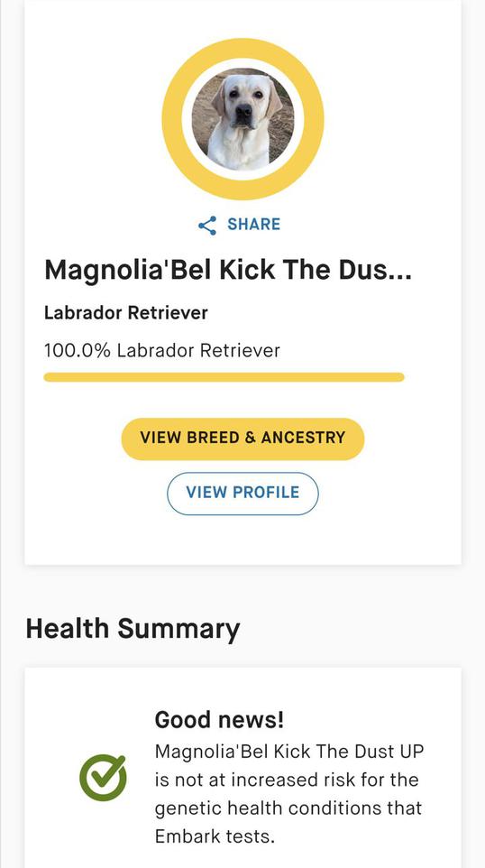
Task: Click the "not at increased risk" message line
Action: (286, 780)
